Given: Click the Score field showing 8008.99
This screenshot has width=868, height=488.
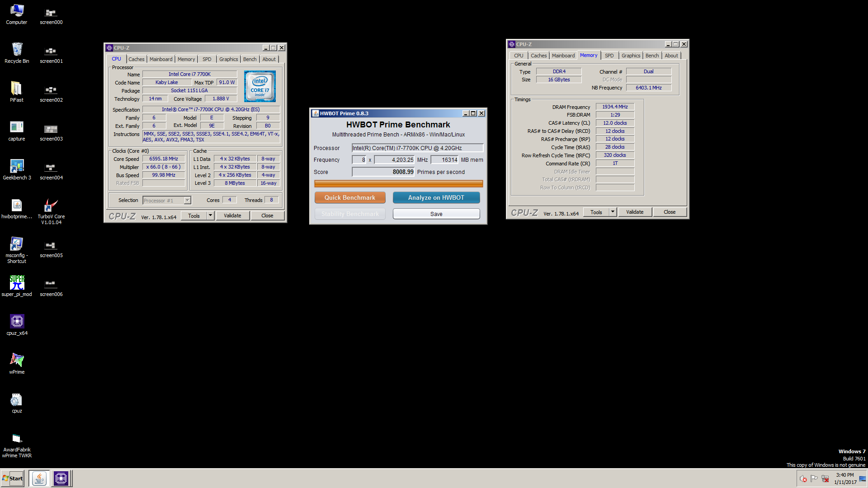Looking at the screenshot, I should 383,172.
